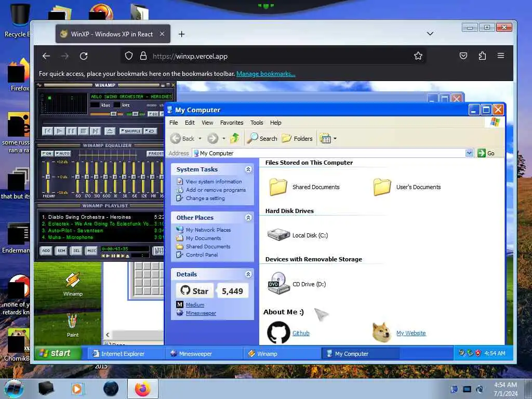Pause playback in Winamp

[x=71, y=130]
